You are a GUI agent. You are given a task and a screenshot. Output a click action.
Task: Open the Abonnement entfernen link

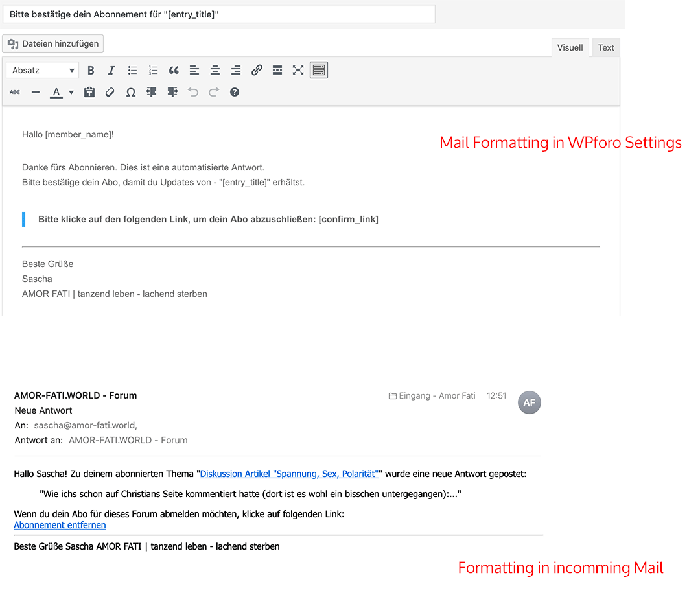(60, 525)
